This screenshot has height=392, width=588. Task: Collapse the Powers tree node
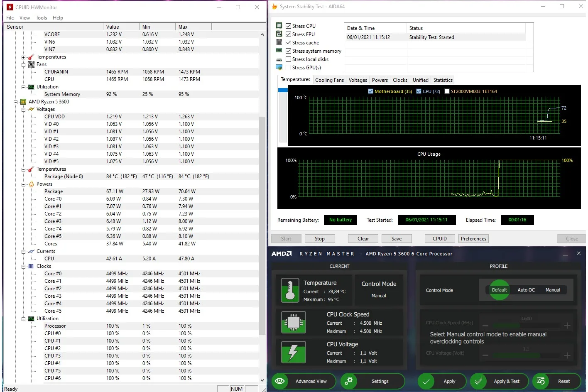(23, 184)
